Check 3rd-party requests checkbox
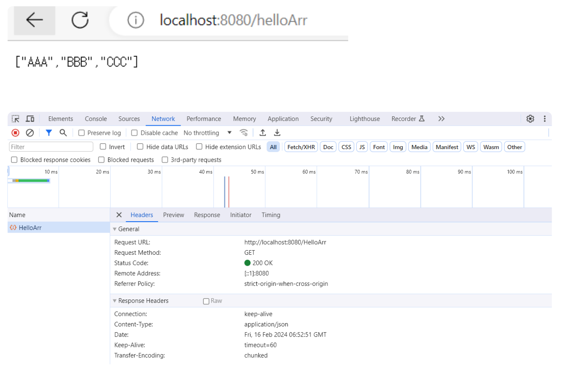Image resolution: width=561 pixels, height=392 pixels. 165,160
